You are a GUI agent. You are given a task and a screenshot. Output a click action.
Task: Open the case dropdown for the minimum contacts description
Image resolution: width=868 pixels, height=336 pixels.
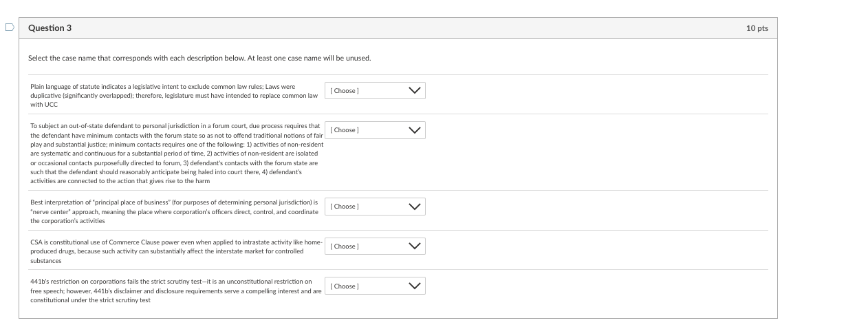375,130
